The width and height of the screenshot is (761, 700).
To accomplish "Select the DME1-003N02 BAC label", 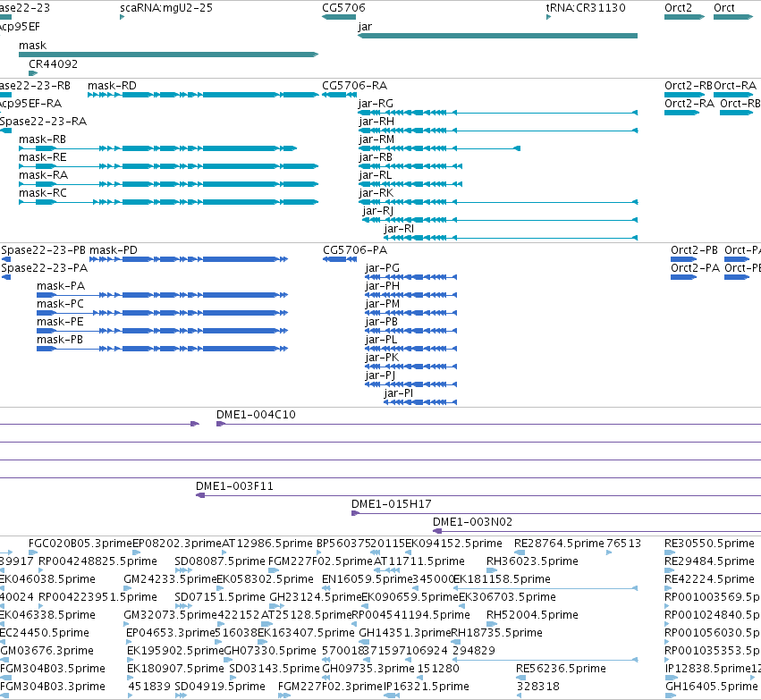I will 472,522.
